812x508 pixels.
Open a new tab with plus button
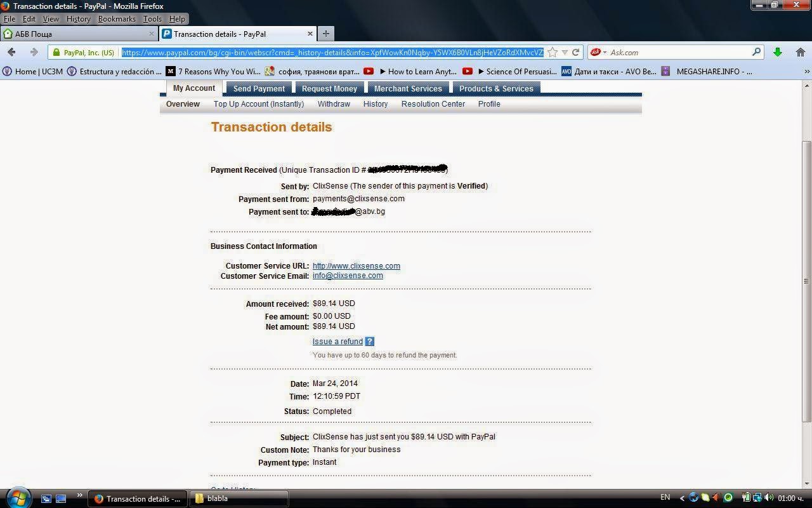(325, 34)
